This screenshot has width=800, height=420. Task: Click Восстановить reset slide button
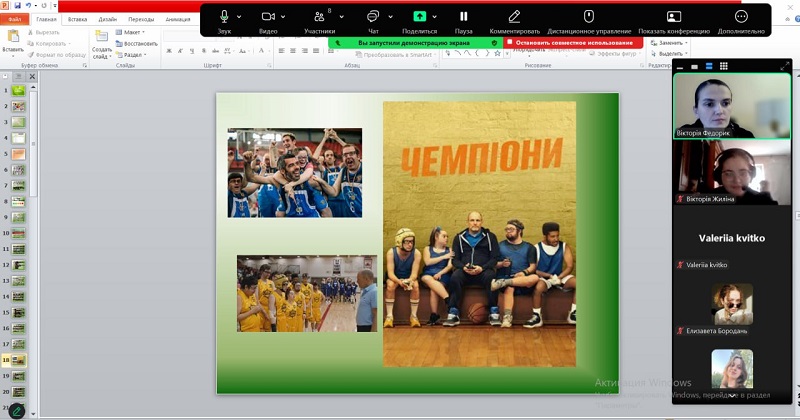(x=136, y=43)
